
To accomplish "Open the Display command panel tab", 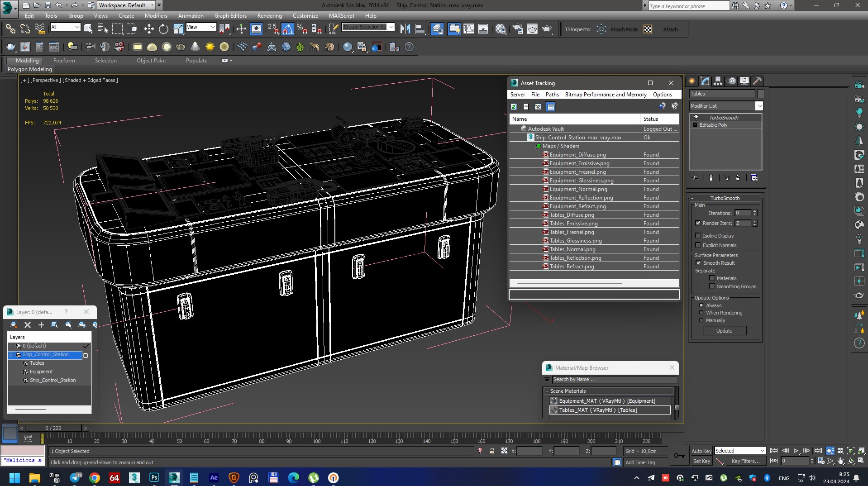I will [x=744, y=81].
